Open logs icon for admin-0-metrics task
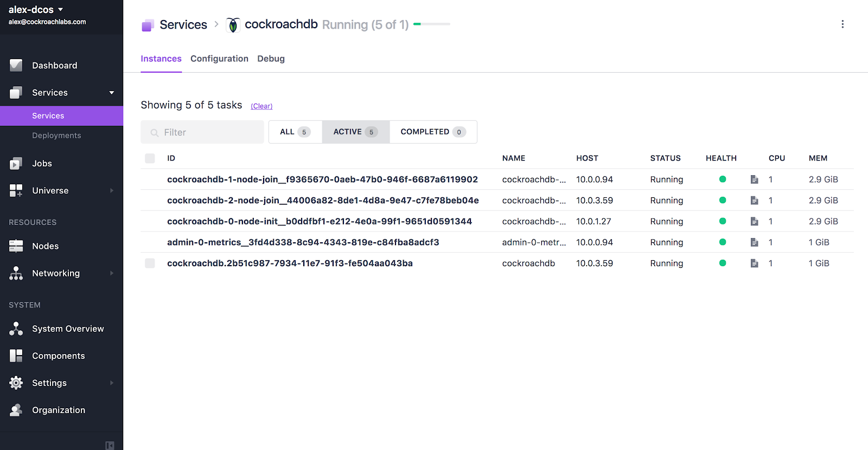The width and height of the screenshot is (868, 450). (754, 242)
